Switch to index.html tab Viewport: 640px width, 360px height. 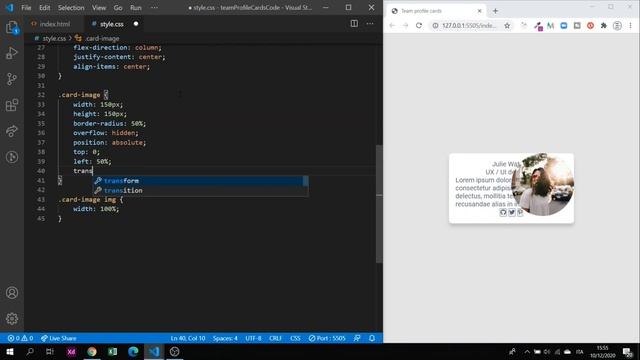click(54, 24)
